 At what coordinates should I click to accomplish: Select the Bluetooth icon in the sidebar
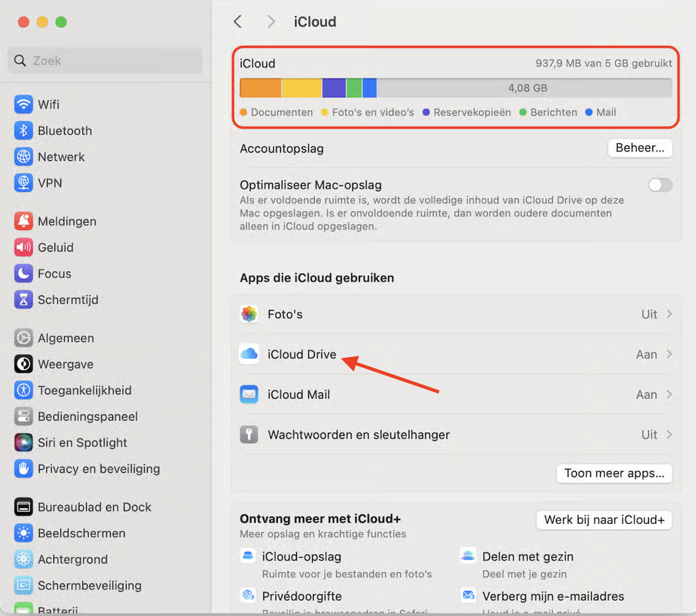coord(22,130)
